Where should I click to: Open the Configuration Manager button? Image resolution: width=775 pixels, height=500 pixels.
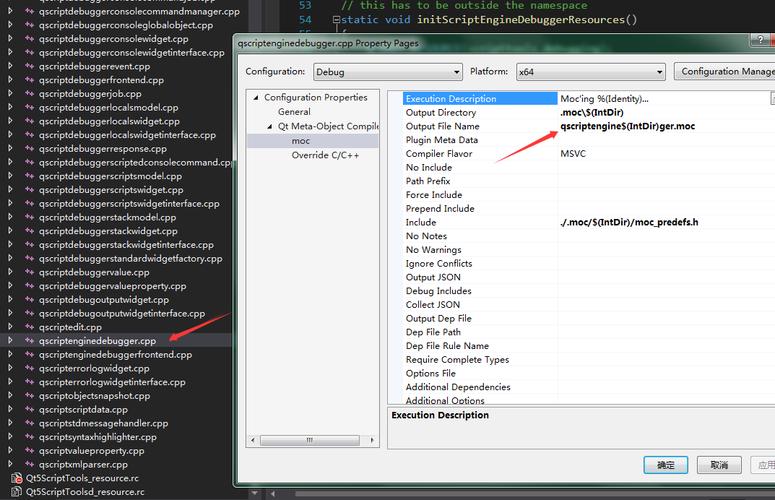725,72
